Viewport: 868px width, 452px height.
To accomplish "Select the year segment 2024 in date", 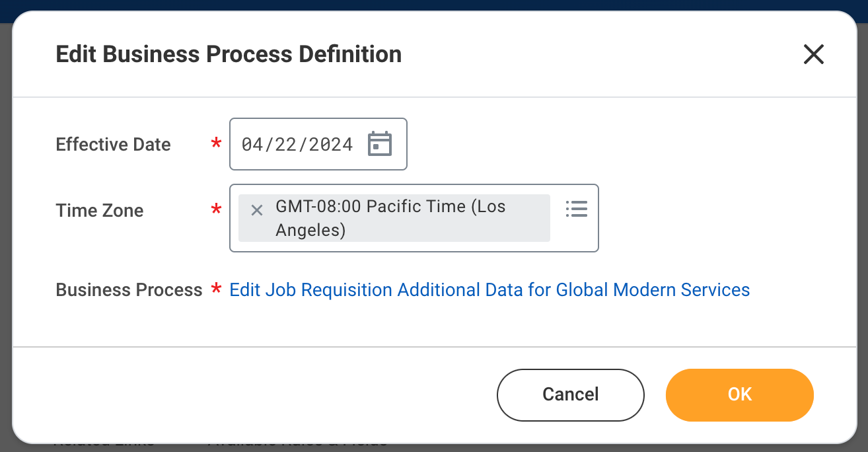I will pyautogui.click(x=330, y=144).
